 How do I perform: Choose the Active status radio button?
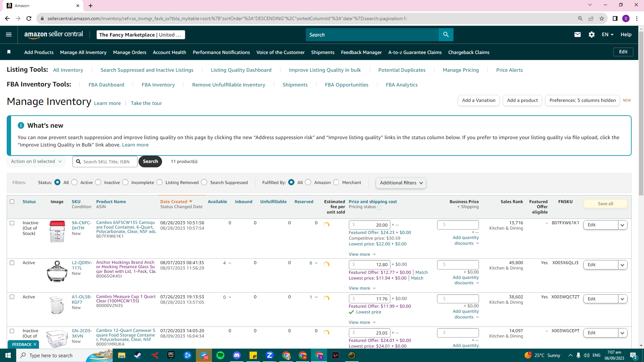point(74,182)
